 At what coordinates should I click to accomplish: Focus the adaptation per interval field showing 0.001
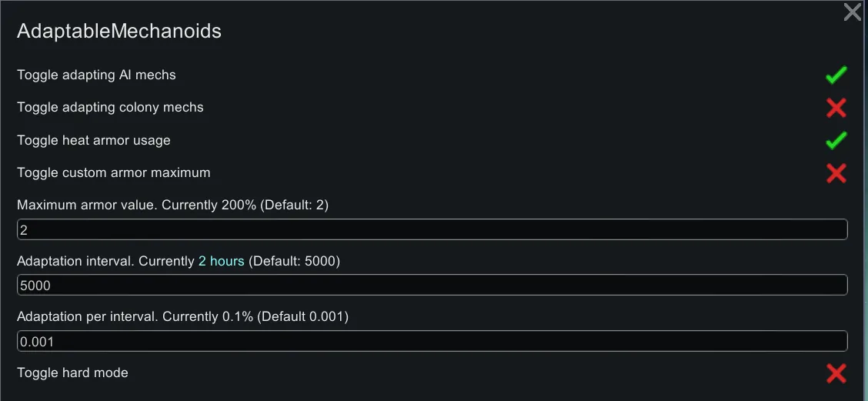(x=432, y=341)
